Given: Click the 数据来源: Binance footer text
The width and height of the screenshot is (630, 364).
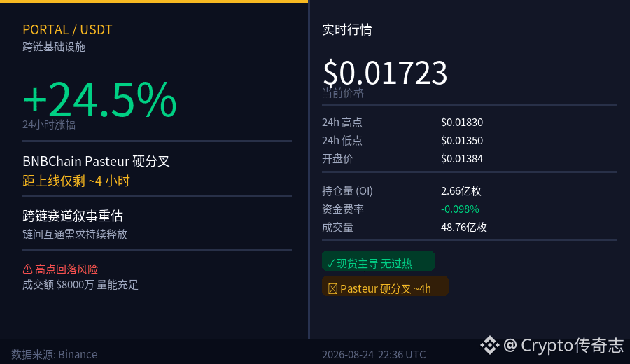Looking at the screenshot, I should pyautogui.click(x=54, y=354).
